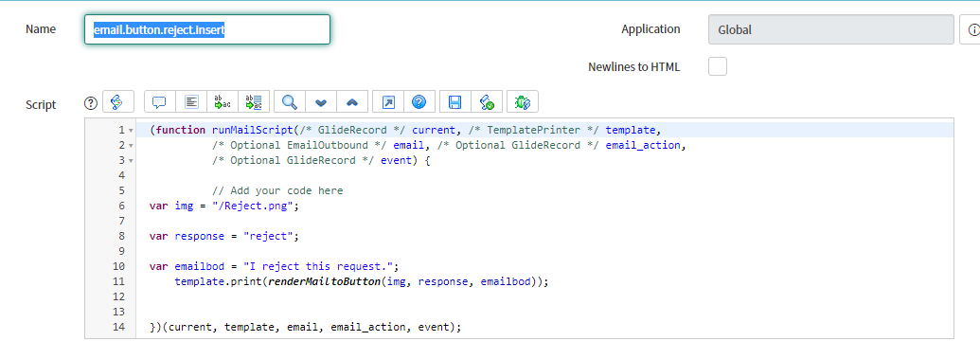The image size is (980, 359).
Task: Find next with the down chevron icon
Action: click(321, 102)
